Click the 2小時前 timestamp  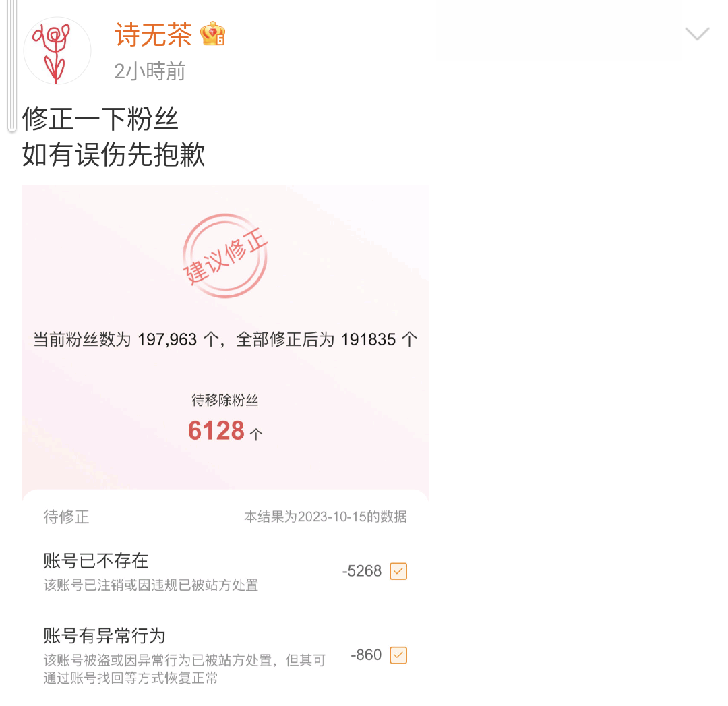[x=150, y=71]
